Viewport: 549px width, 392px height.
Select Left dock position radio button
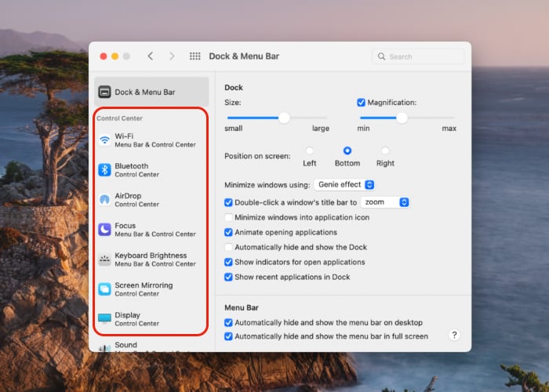coord(309,151)
